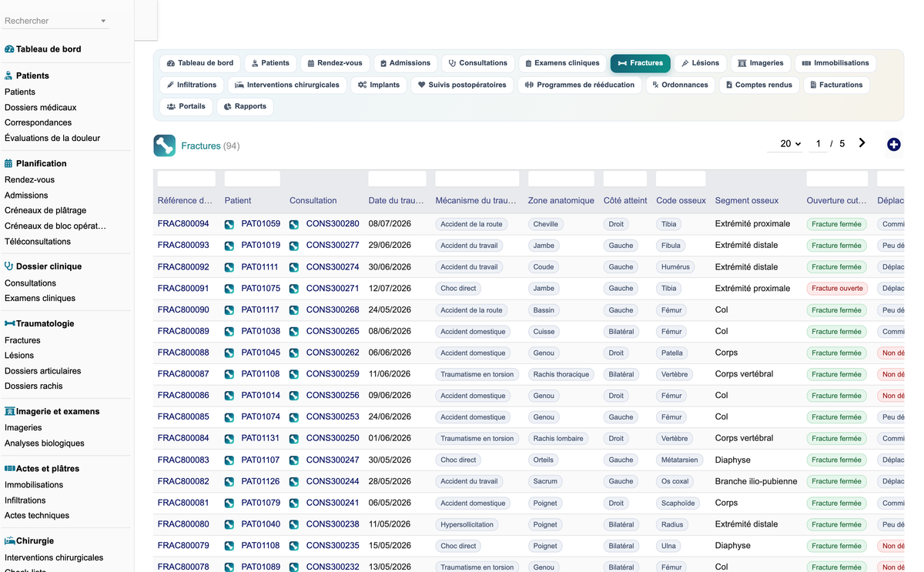Image resolution: width=924 pixels, height=572 pixels.
Task: Click the filter field above Mécanisme column
Action: (x=477, y=179)
